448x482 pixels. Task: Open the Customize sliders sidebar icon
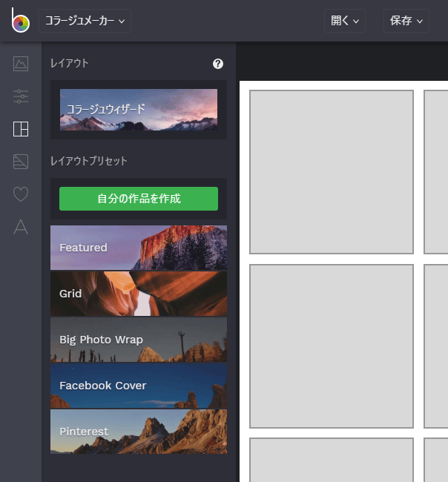21,96
